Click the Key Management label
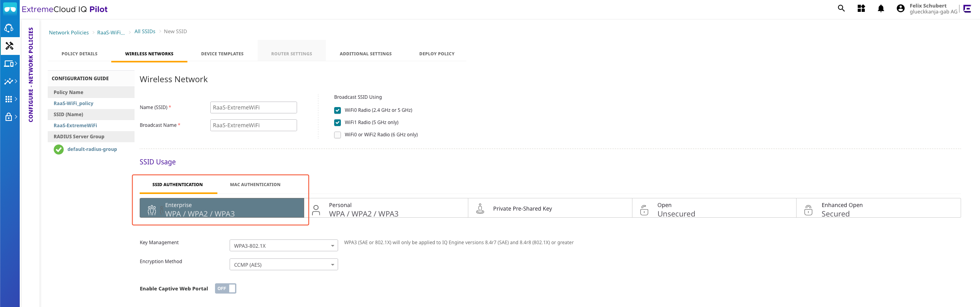 [x=159, y=242]
